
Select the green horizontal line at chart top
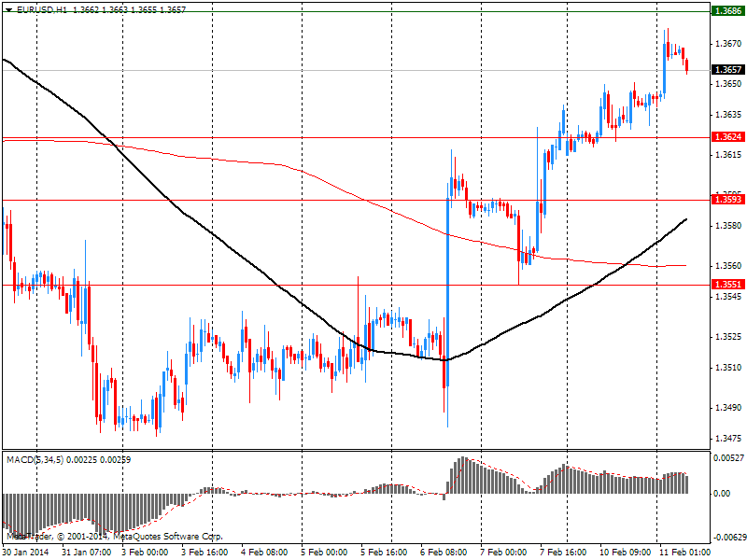tap(357, 11)
